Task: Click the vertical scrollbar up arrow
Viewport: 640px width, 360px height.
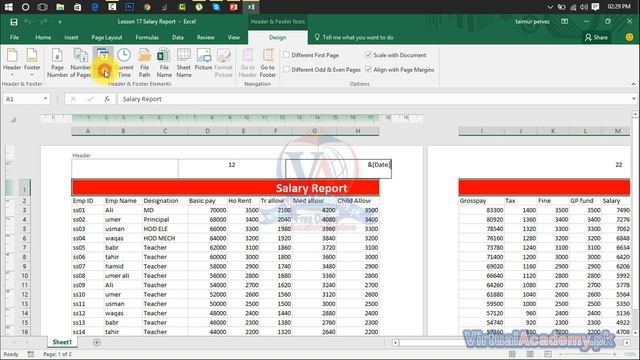Action: (x=635, y=114)
